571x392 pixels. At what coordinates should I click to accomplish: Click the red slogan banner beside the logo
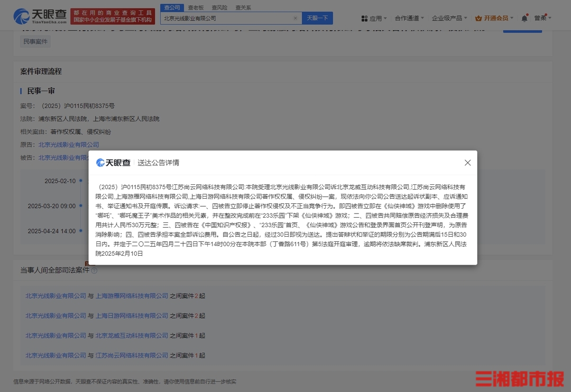pos(113,16)
